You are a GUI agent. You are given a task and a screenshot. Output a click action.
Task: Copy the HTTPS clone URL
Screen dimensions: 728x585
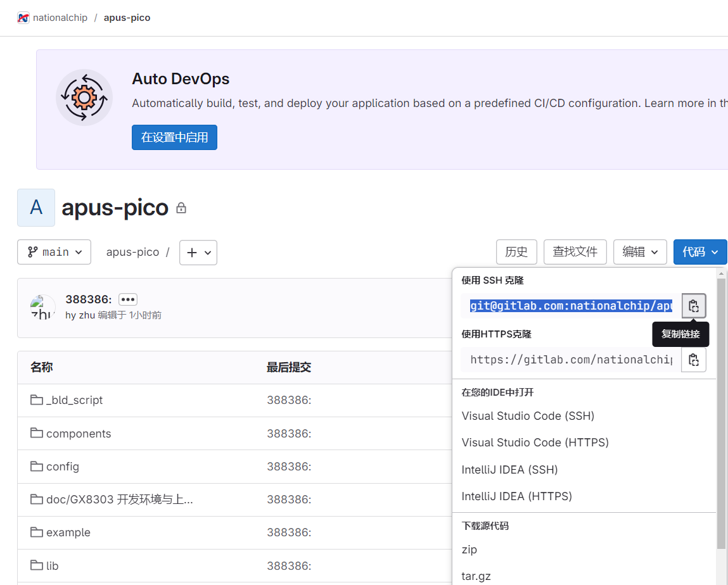click(694, 360)
